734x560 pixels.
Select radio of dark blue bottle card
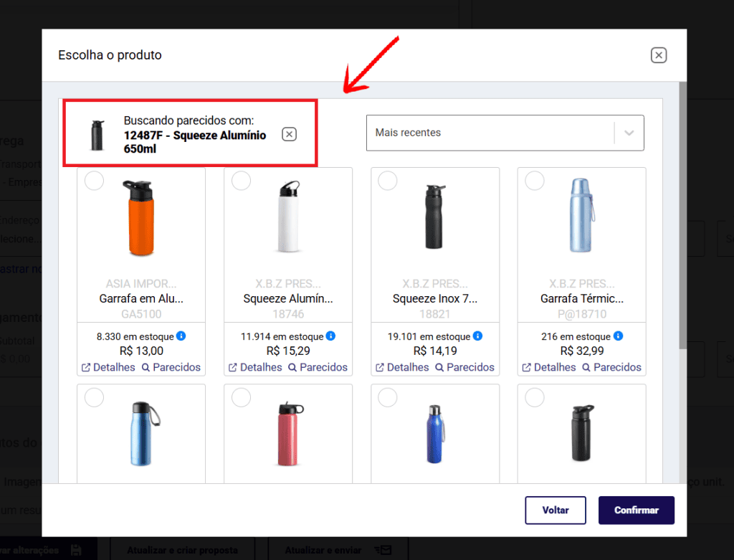pyautogui.click(x=388, y=397)
